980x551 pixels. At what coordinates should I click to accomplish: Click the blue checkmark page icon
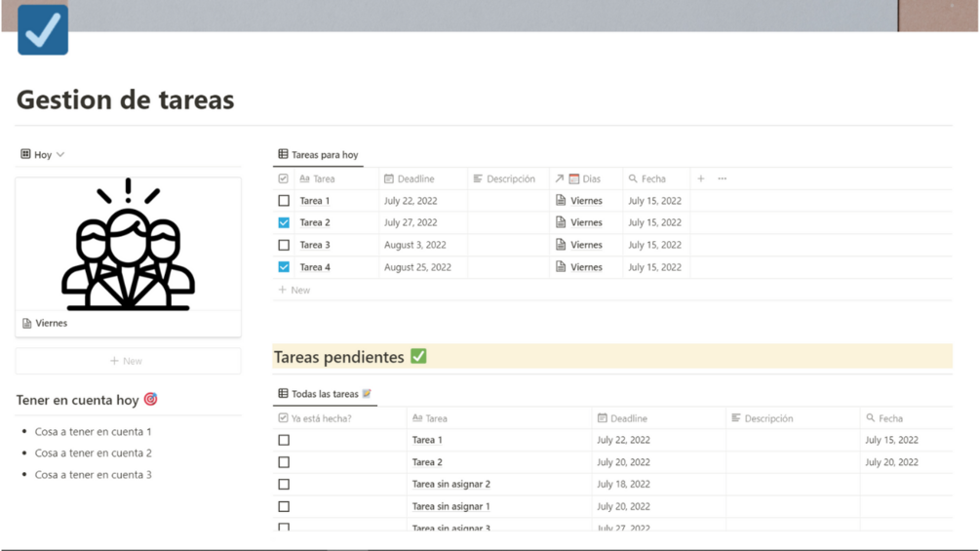click(43, 29)
